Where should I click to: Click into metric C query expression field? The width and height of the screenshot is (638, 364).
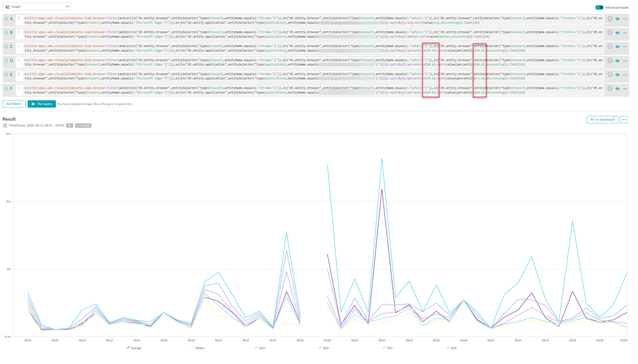pyautogui.click(x=255, y=49)
